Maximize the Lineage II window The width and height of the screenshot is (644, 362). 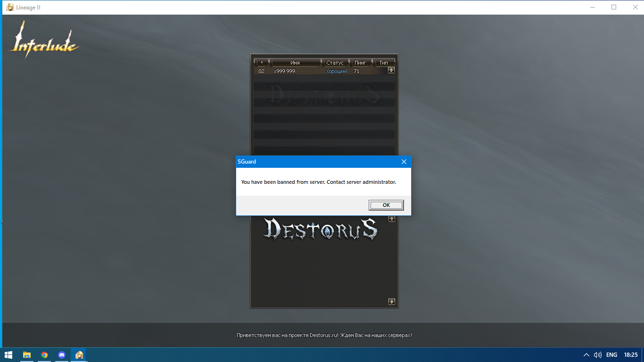pyautogui.click(x=614, y=7)
